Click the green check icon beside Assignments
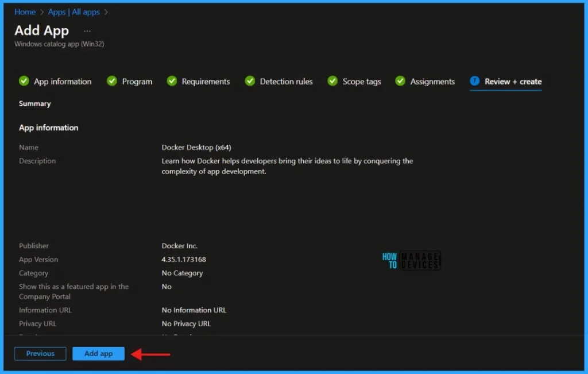The width and height of the screenshot is (588, 374). (x=400, y=80)
